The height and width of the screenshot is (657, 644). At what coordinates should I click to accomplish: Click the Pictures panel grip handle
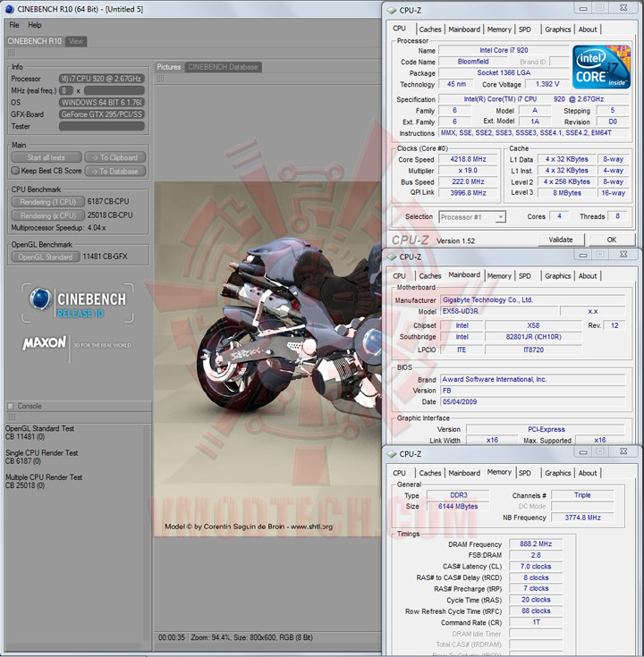[160, 79]
